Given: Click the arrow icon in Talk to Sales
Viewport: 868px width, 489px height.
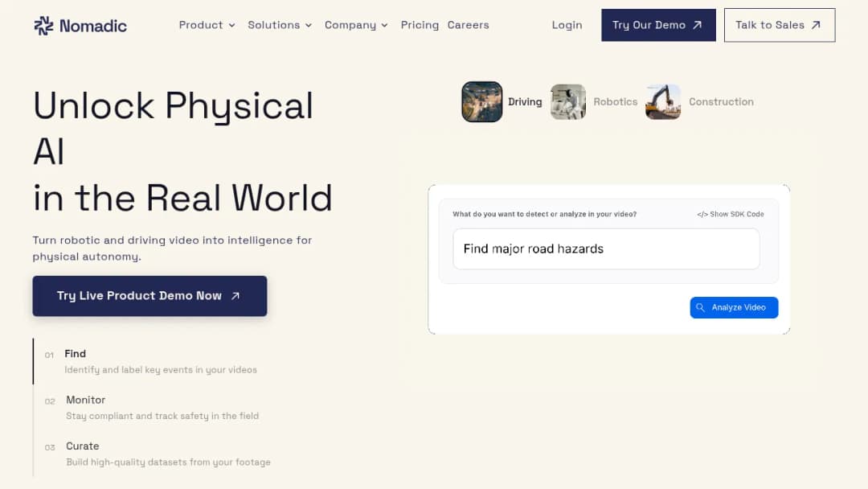Looking at the screenshot, I should point(816,25).
